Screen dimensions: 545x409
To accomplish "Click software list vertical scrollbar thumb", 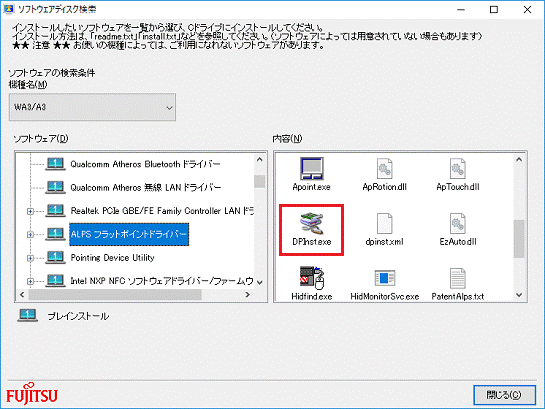I will coord(259,181).
